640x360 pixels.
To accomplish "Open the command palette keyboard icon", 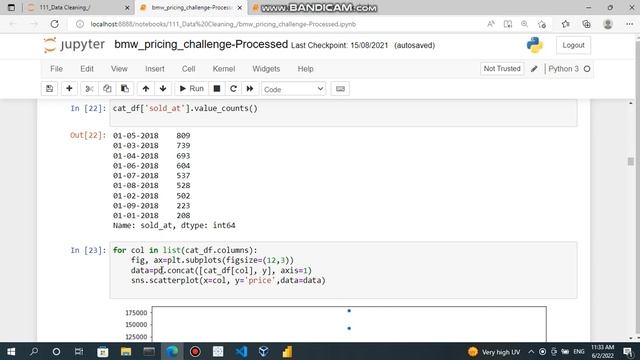I will click(x=340, y=89).
